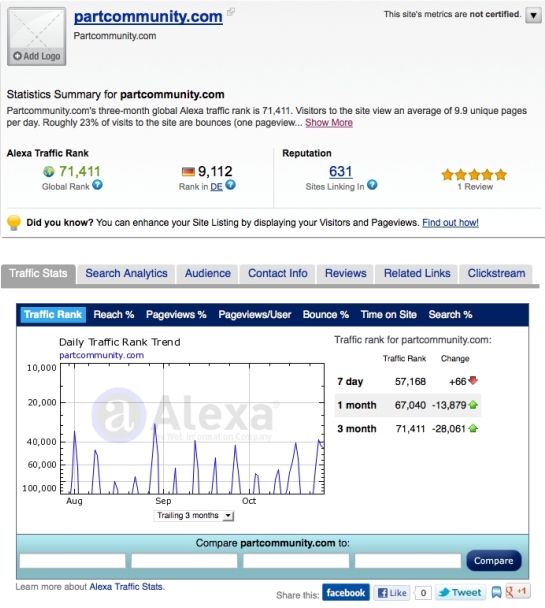545x608 pixels.
Task: Open the Related Links tab
Action: click(x=417, y=273)
